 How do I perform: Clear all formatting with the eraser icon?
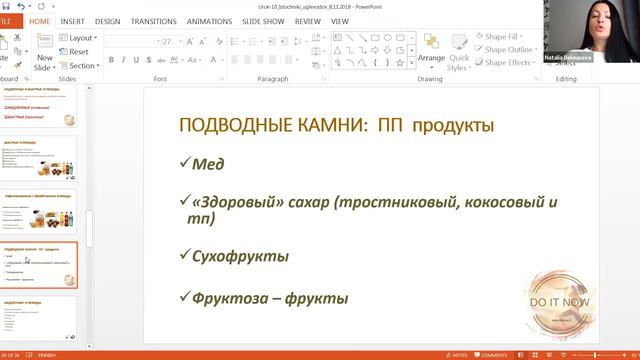219,41
